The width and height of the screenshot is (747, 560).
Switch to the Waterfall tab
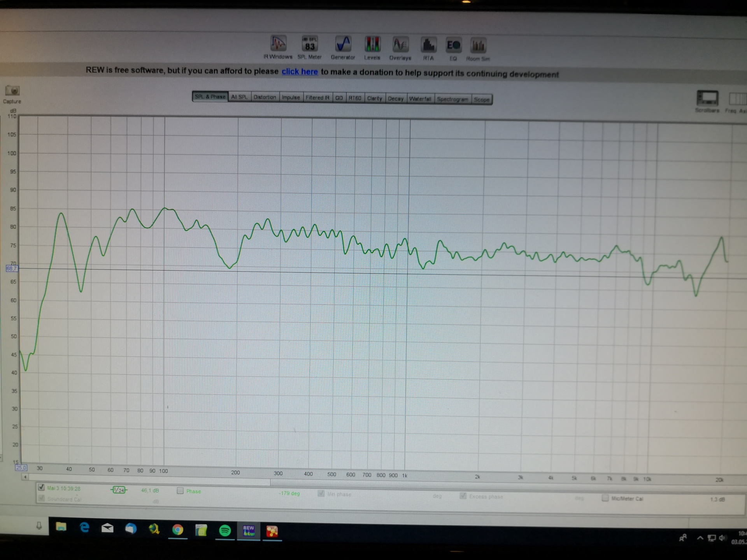[x=420, y=99]
